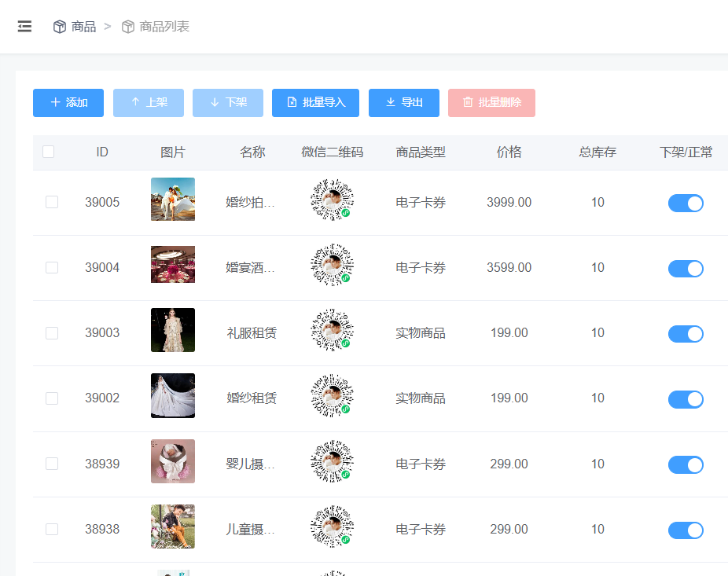
Task: Select the checkbox for product 39004
Action: (52, 267)
